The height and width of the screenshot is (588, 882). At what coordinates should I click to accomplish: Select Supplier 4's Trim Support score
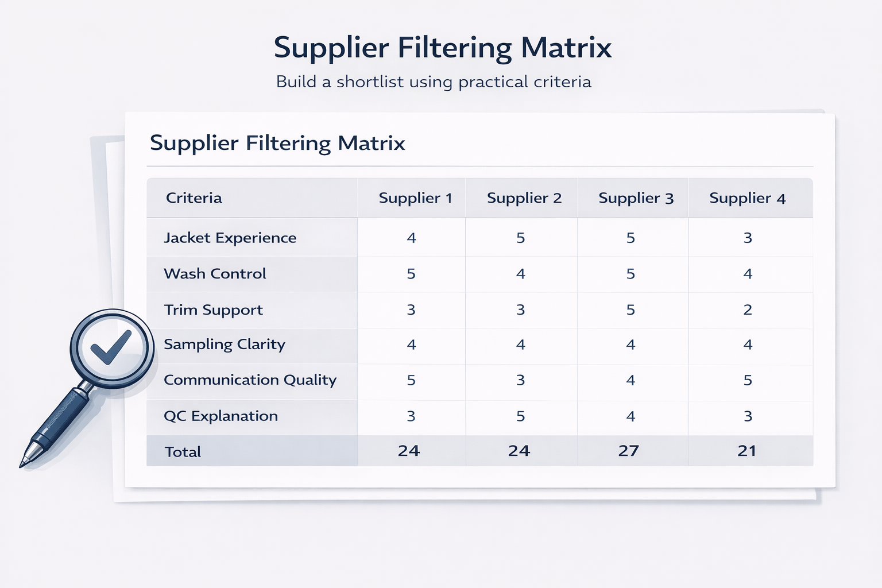click(748, 310)
